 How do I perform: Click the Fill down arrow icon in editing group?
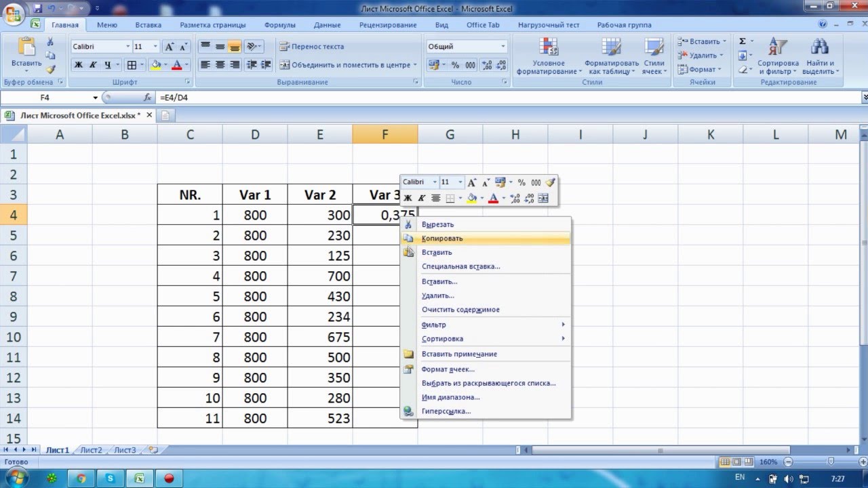click(x=742, y=56)
